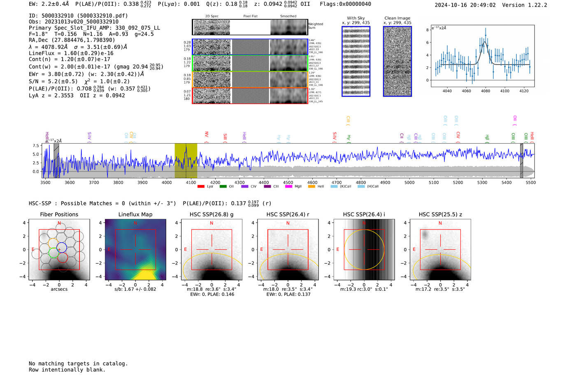Click the orange HeII legend color swatch
The height and width of the screenshot is (392, 576).
click(311, 186)
